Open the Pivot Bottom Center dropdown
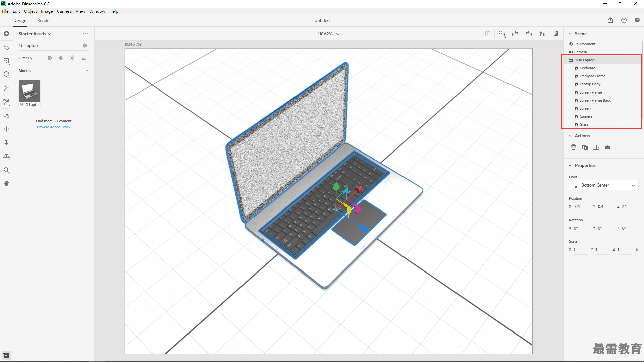Screen dimensions: 644x362 point(603,185)
